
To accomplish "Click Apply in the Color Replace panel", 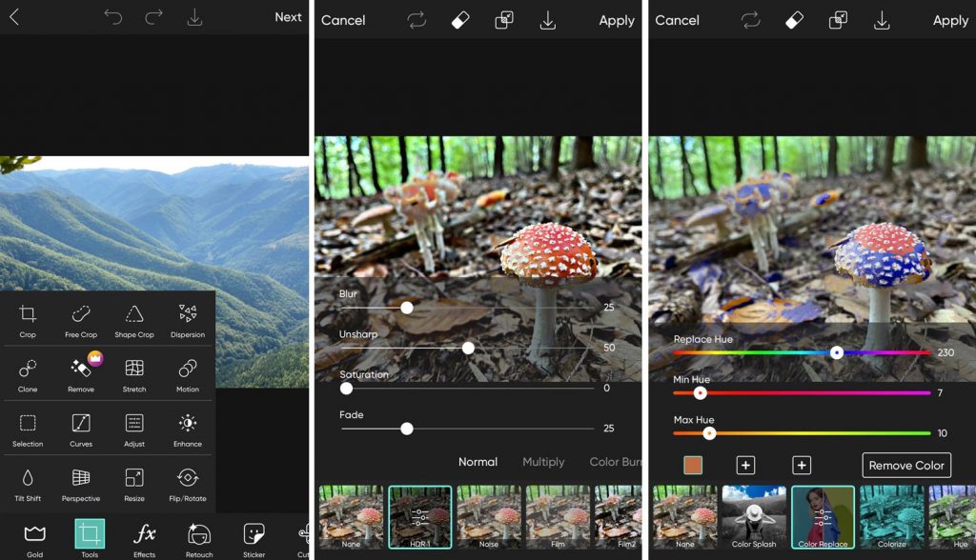I will [950, 20].
